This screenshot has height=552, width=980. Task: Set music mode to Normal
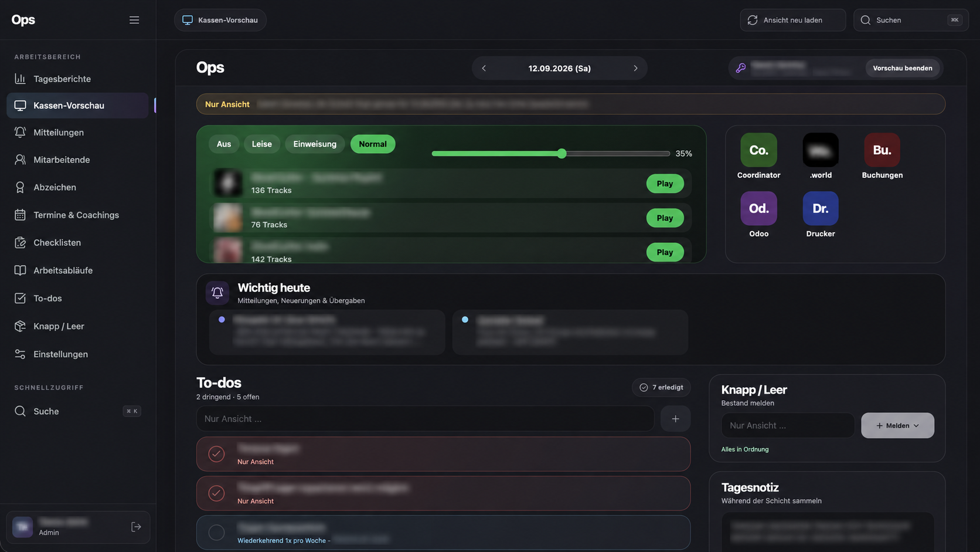(373, 144)
